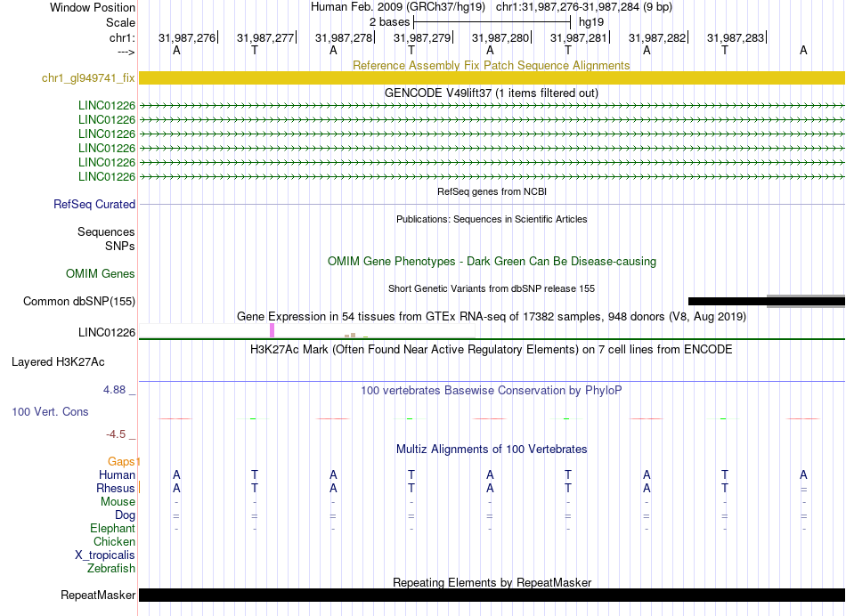Image resolution: width=846 pixels, height=616 pixels.
Task: Click 'Multiz Alignments of 100 Vertebrates' title
Action: [492, 449]
